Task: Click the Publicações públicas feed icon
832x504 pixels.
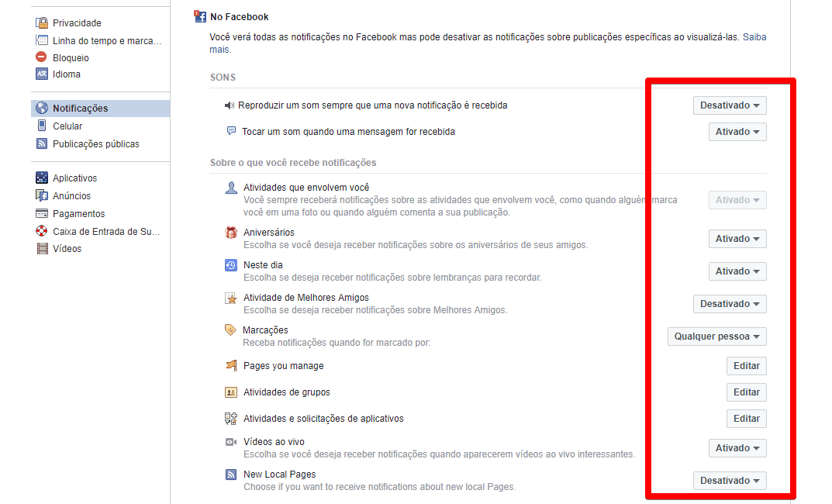Action: [x=41, y=143]
